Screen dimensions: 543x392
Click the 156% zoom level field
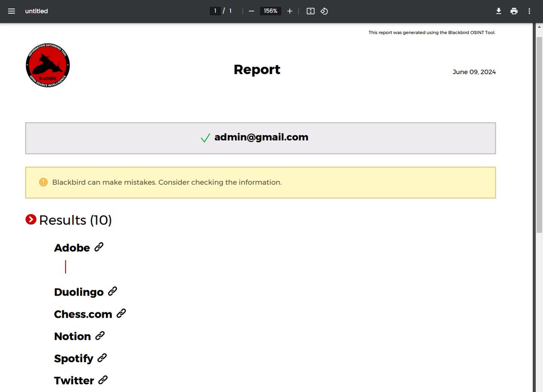271,11
